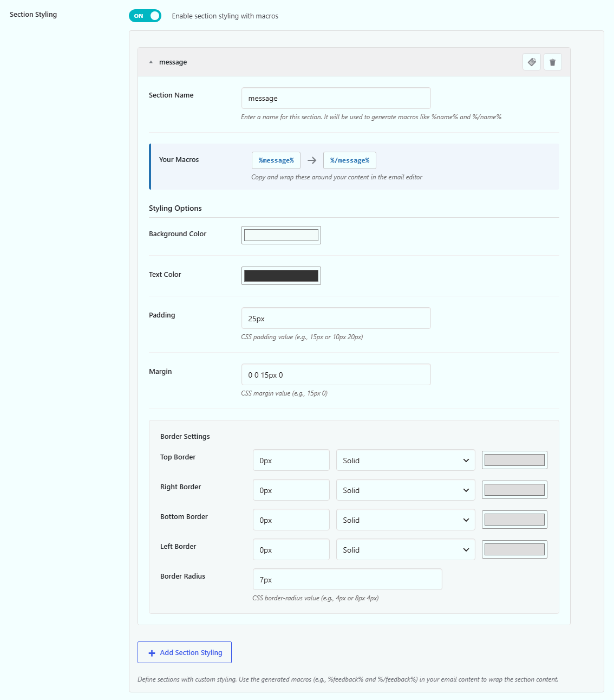Click the paint/style preset icon in message header

pyautogui.click(x=532, y=62)
